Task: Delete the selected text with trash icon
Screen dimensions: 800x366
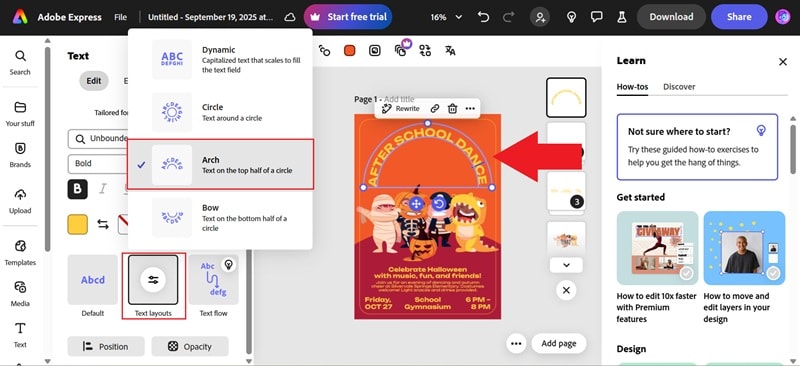Action: tap(452, 109)
